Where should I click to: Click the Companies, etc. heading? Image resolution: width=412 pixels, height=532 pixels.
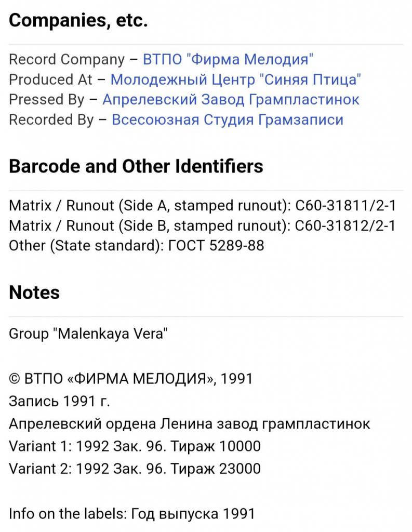click(78, 20)
